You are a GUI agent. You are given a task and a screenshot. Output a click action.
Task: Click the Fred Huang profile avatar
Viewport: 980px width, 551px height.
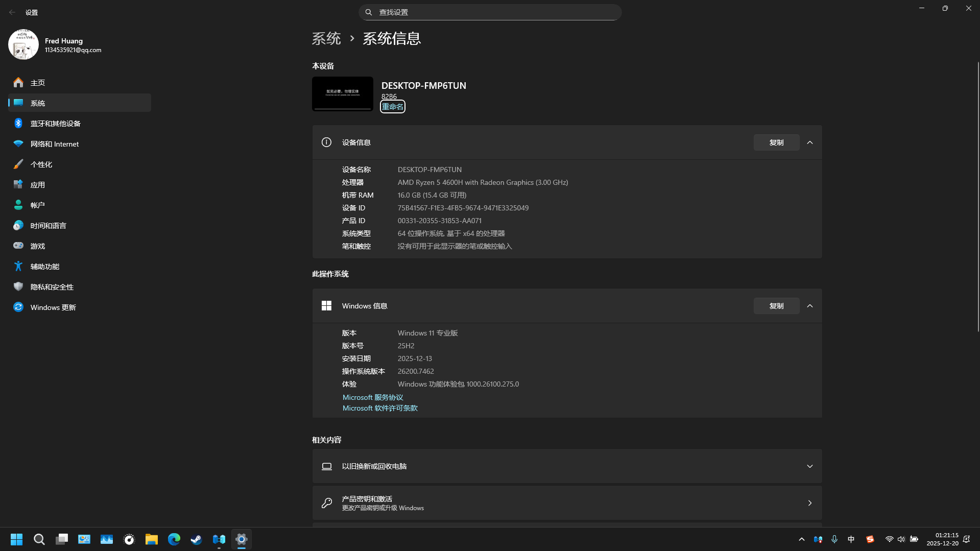(23, 44)
